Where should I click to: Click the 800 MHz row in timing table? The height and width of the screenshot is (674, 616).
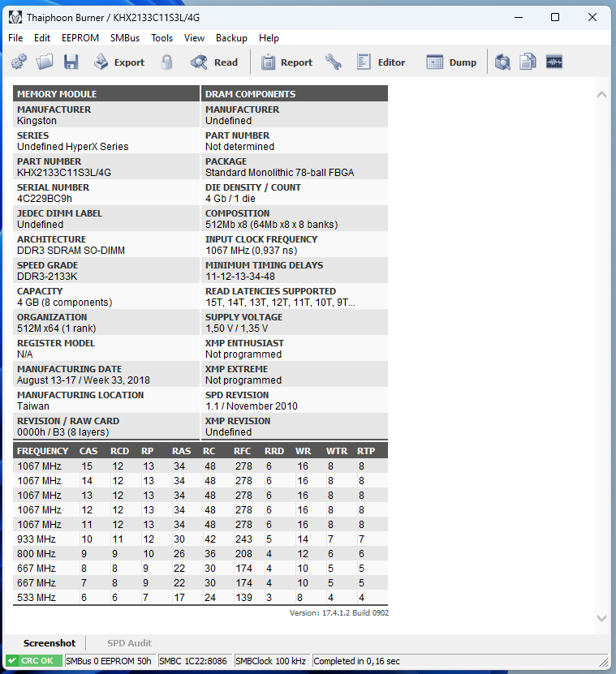(200, 554)
